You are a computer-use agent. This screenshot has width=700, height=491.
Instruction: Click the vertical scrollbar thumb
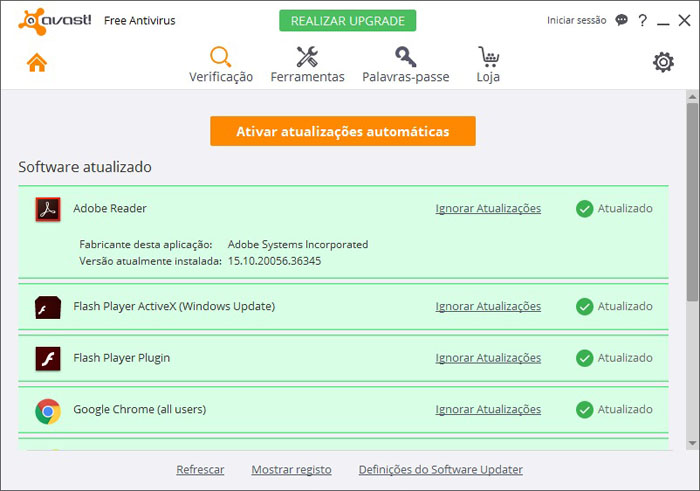tap(692, 202)
